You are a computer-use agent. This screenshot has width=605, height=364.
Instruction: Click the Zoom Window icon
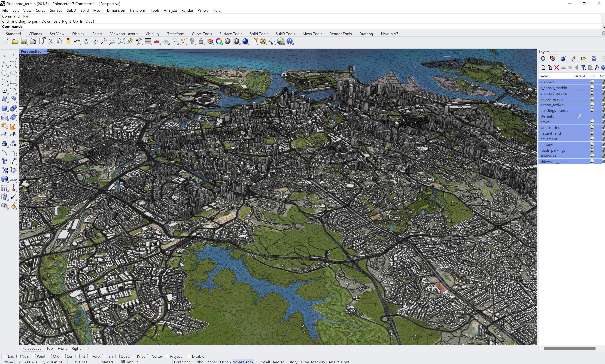coord(112,41)
